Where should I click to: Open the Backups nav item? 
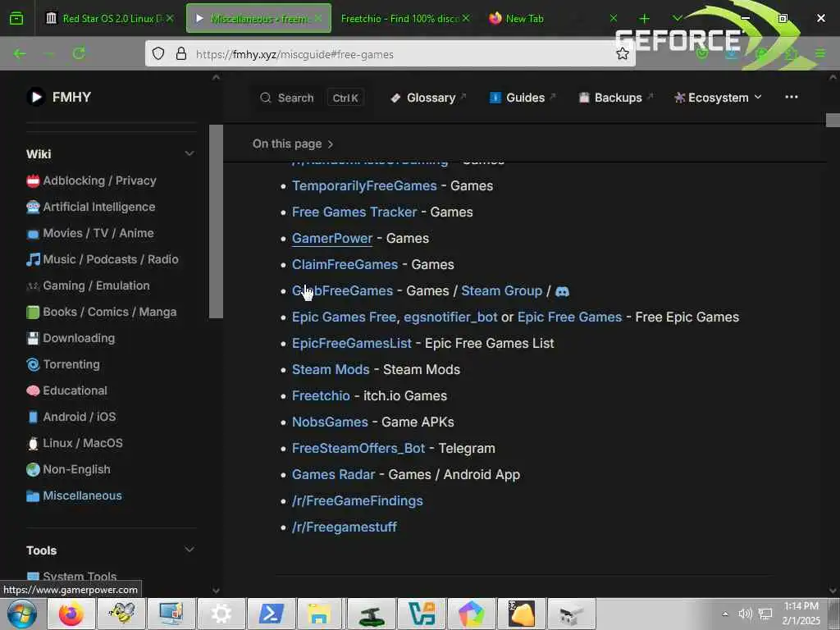click(x=615, y=98)
